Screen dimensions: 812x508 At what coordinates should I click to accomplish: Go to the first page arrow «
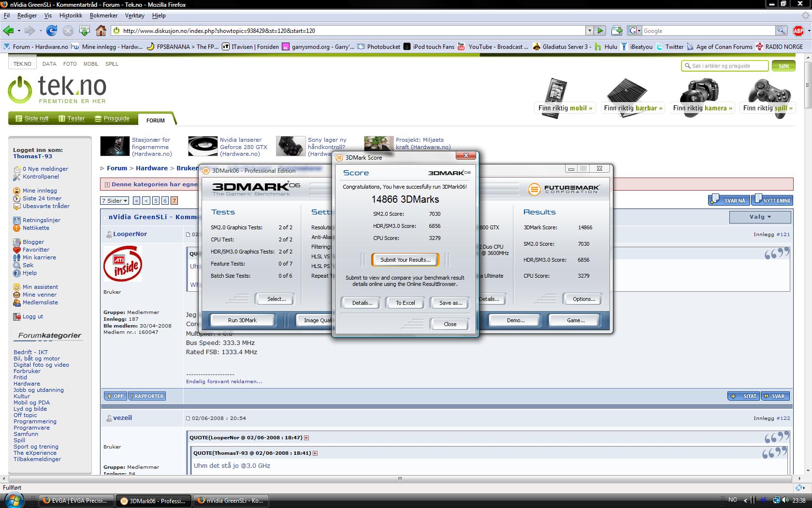(136, 200)
